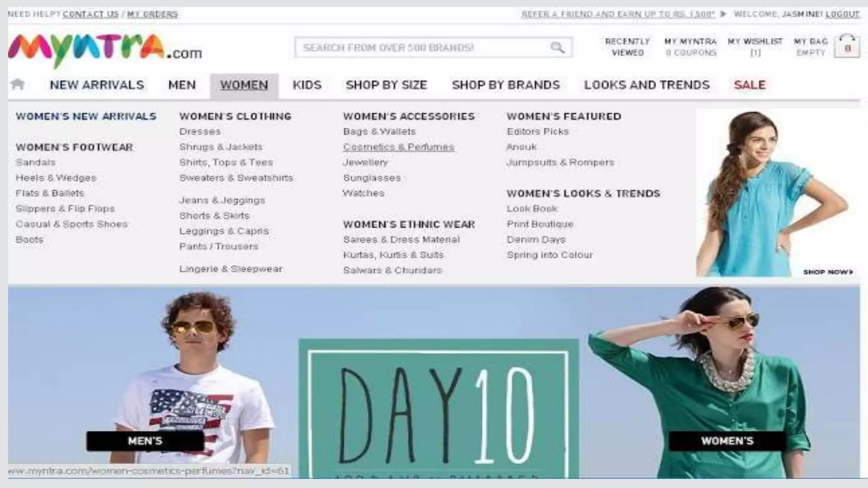Open the shopping bag icon
The height and width of the screenshot is (488, 868).
coord(847,46)
